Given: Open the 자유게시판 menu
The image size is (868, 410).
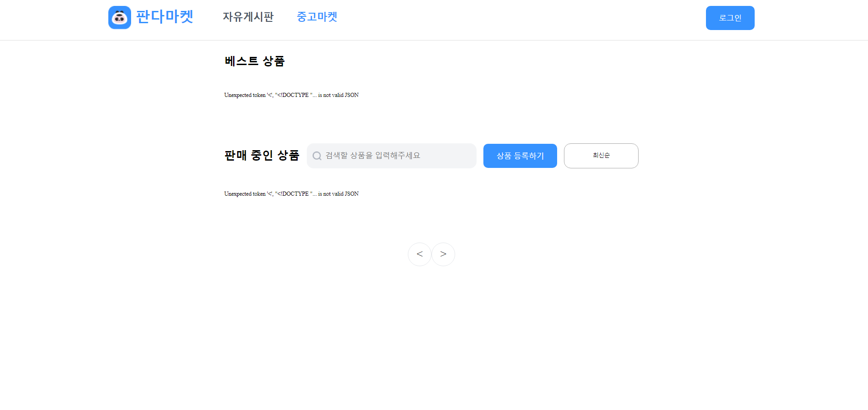Looking at the screenshot, I should [x=248, y=17].
